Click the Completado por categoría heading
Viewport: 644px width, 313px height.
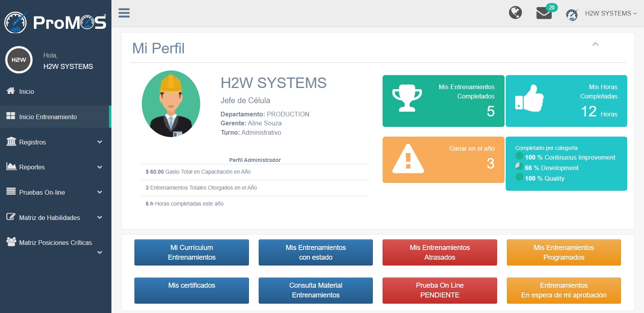pyautogui.click(x=546, y=148)
